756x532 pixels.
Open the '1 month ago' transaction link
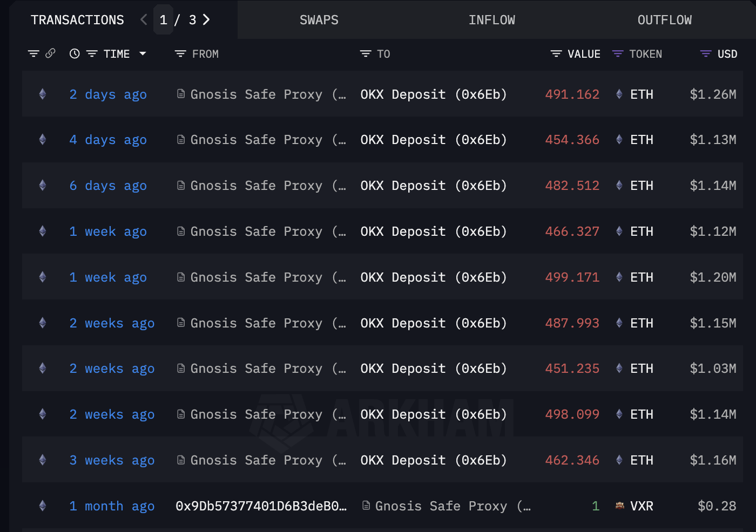[112, 506]
